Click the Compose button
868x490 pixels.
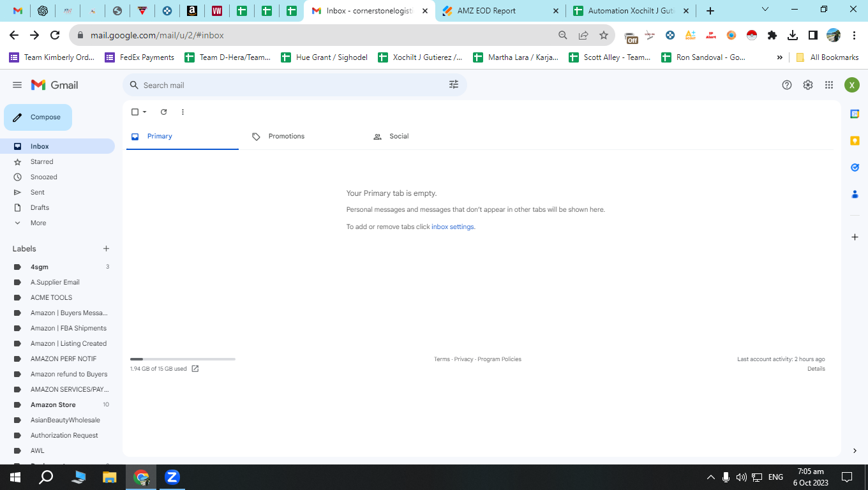tap(38, 117)
